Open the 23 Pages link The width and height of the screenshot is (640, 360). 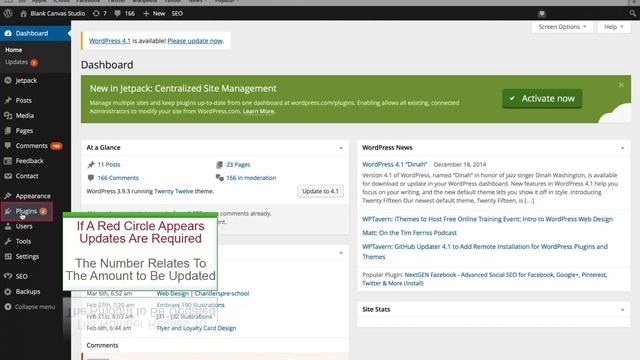(x=238, y=164)
